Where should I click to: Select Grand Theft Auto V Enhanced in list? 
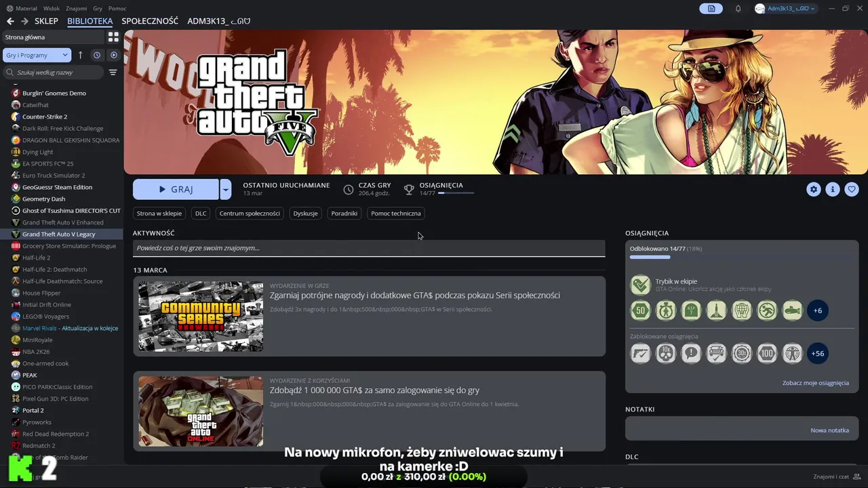[x=62, y=222]
